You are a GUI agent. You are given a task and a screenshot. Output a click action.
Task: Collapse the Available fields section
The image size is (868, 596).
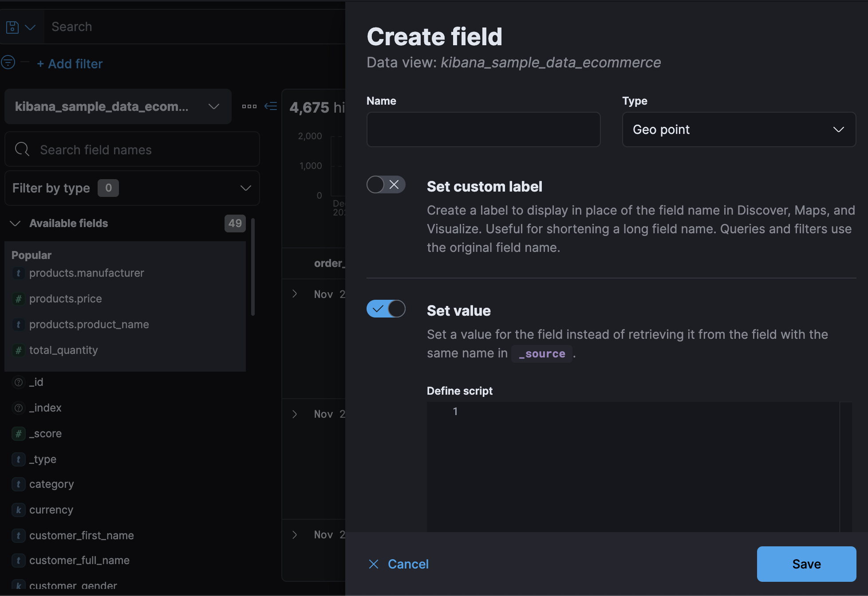tap(15, 223)
